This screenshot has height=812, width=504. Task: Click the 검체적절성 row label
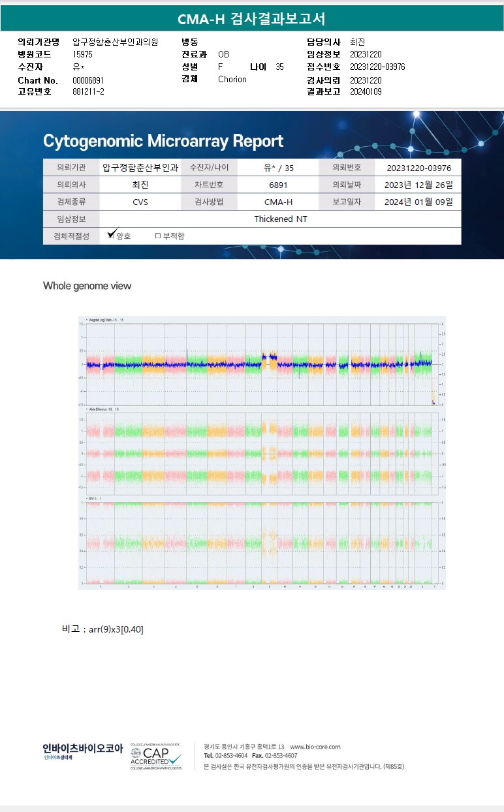click(72, 236)
